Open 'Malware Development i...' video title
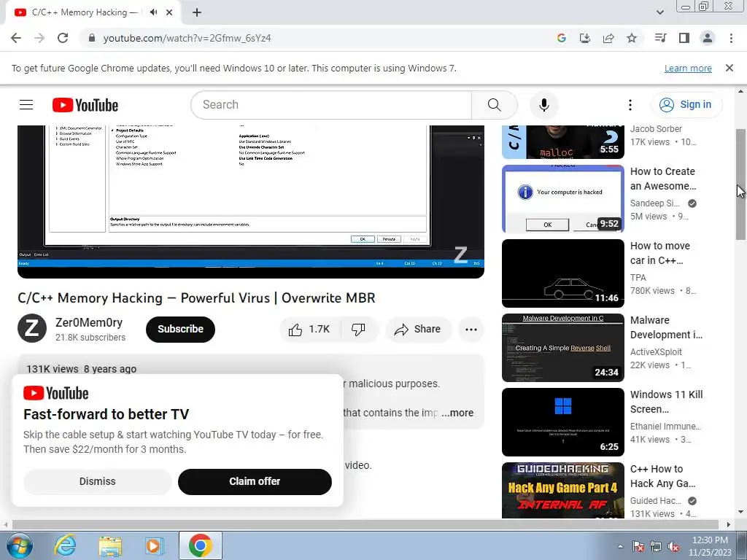747x560 pixels. coord(666,327)
